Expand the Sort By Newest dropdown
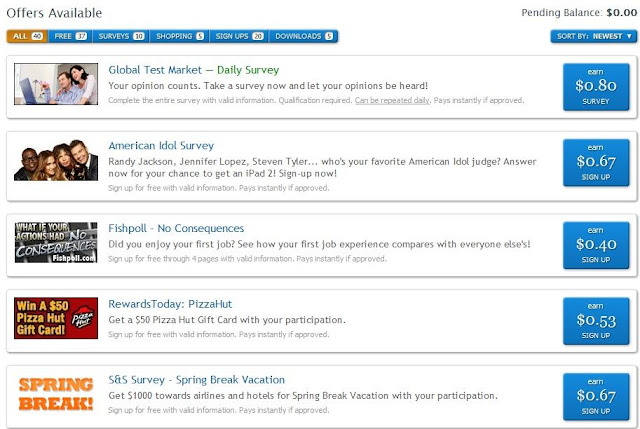 click(593, 36)
